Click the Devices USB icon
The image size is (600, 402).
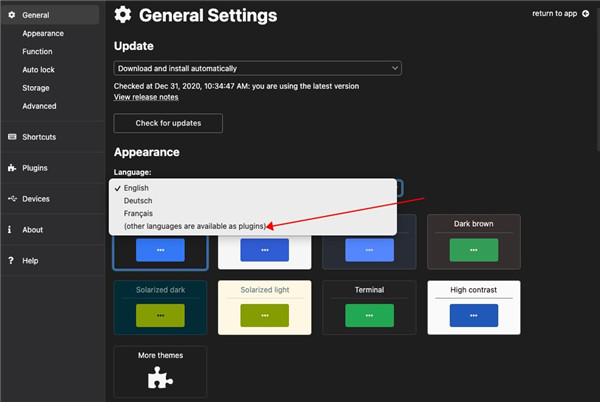click(x=11, y=199)
